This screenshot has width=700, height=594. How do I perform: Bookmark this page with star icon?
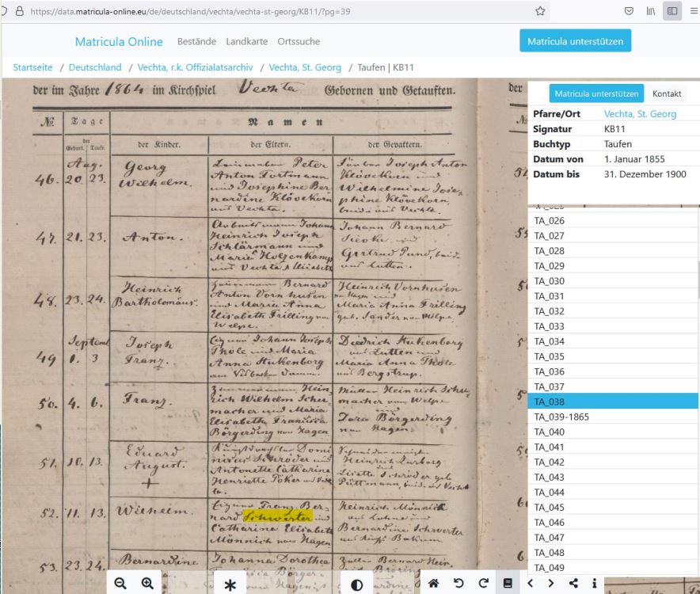(x=540, y=11)
